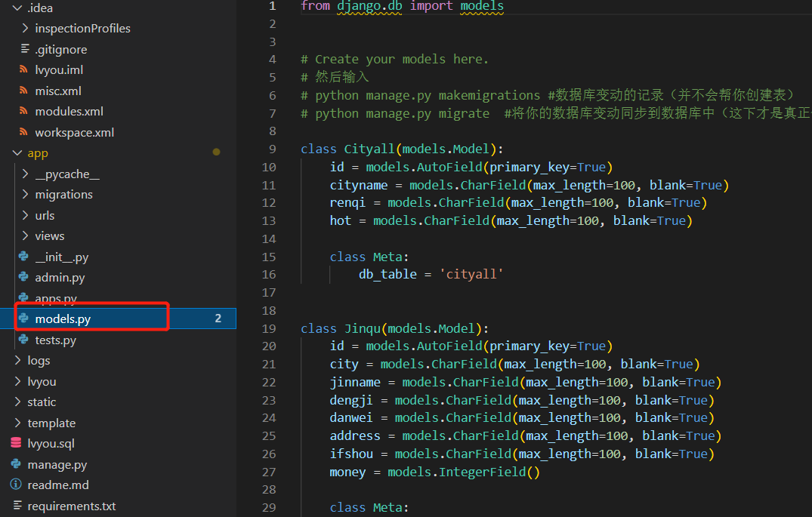
Task: Expand the views folder chevron
Action: 26,235
